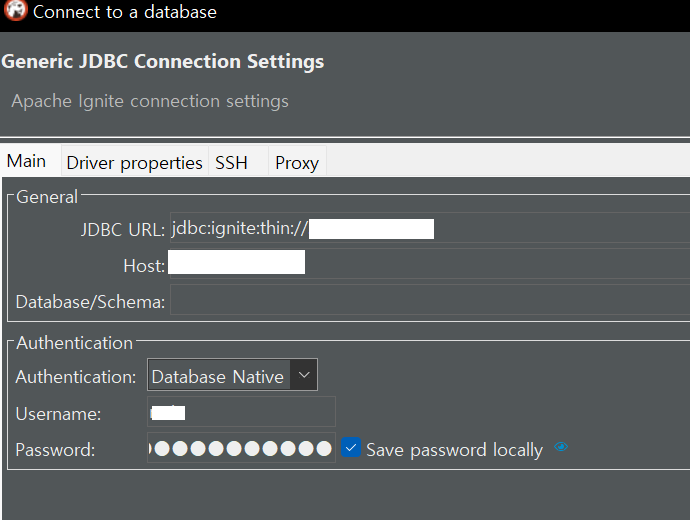690x520 pixels.
Task: Click the JDBC URL label
Action: [122, 230]
